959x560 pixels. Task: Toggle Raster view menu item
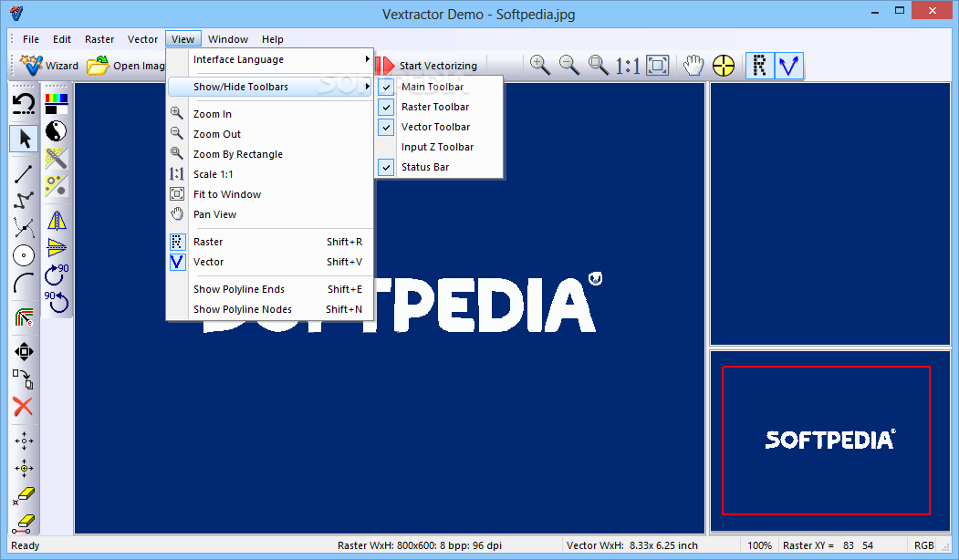coord(270,242)
